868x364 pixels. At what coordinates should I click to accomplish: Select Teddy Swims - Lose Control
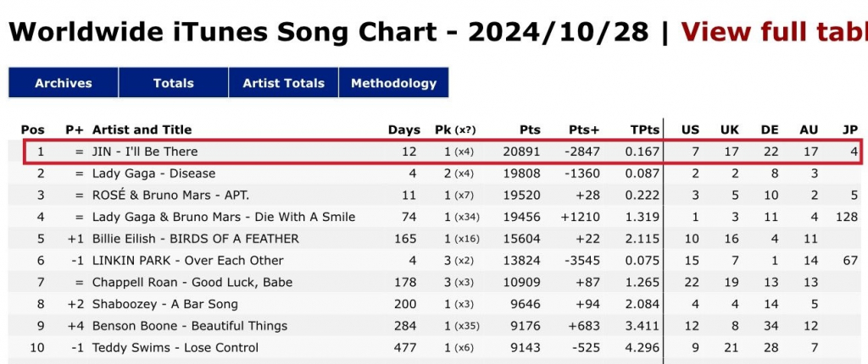(175, 348)
